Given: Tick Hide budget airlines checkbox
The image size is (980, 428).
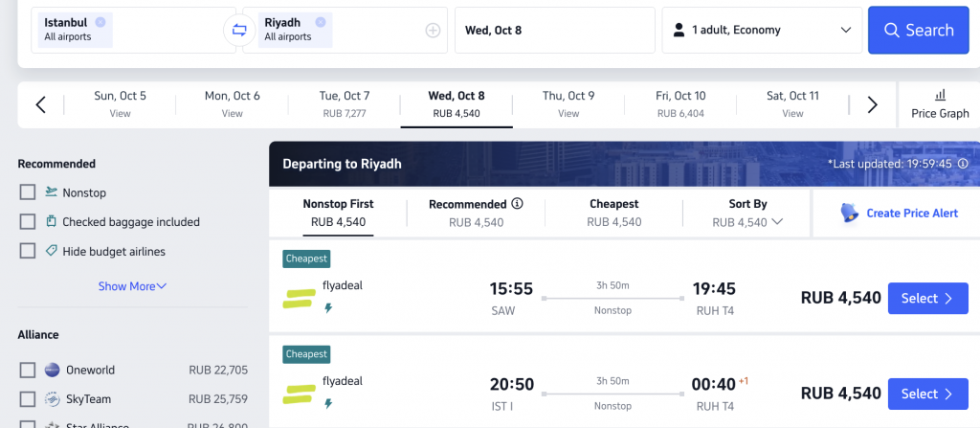Looking at the screenshot, I should [28, 251].
